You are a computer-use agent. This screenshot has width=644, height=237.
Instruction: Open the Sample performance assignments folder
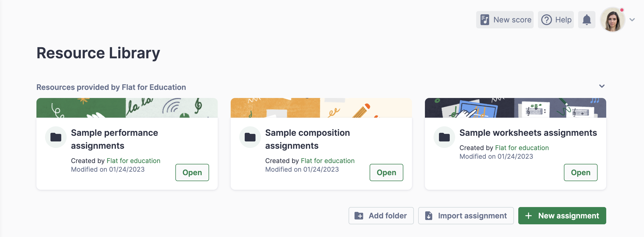point(192,172)
